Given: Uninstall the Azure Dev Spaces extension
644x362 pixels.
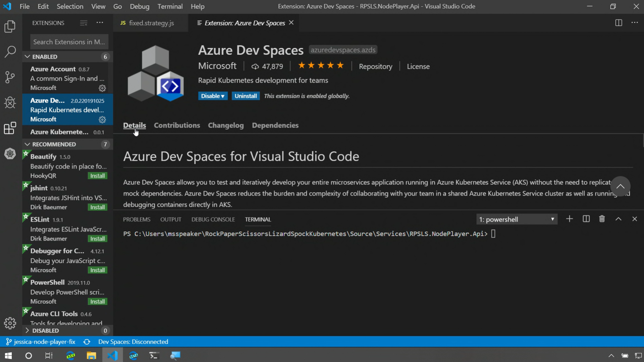Looking at the screenshot, I should 245,96.
